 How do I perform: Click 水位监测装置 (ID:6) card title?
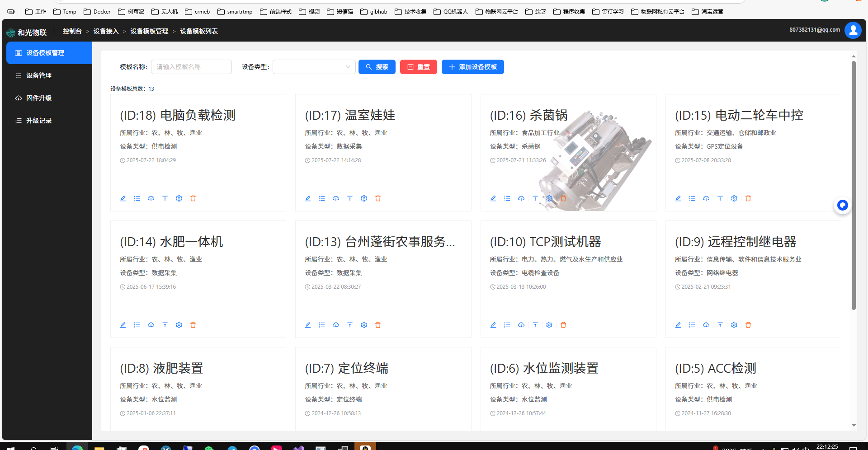[x=544, y=368]
